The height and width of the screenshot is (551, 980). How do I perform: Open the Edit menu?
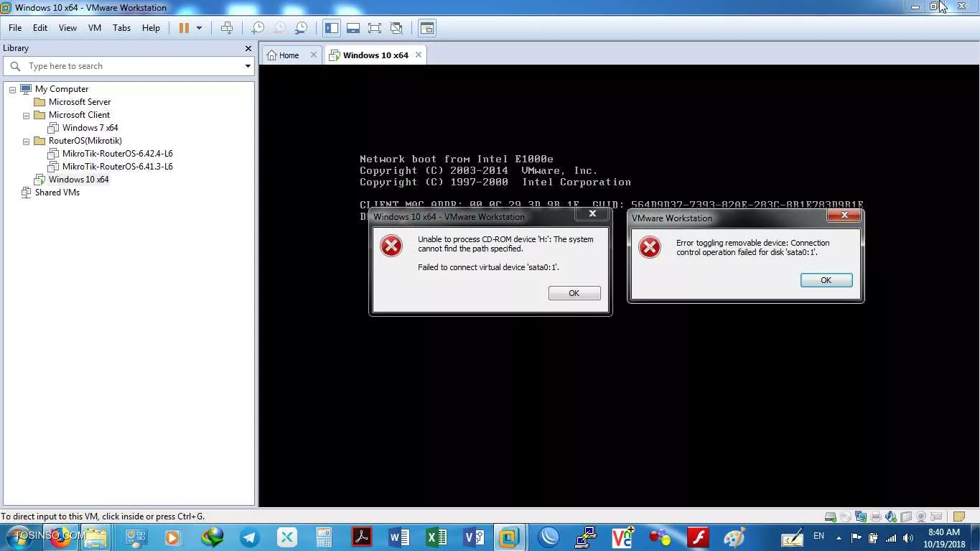coord(40,28)
